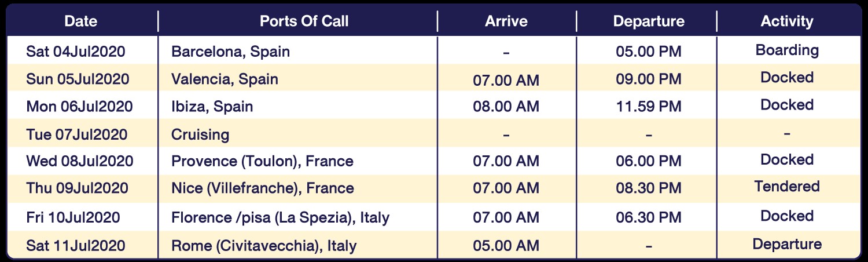Select the Sat 11Jul2020 Departure activity cell
Screen dimensions: 868x262
pos(787,244)
